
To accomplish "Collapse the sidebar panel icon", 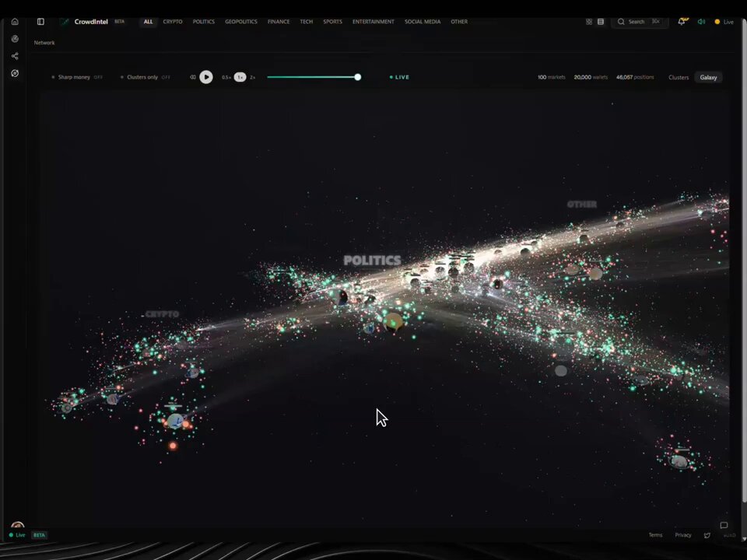I will (x=40, y=22).
